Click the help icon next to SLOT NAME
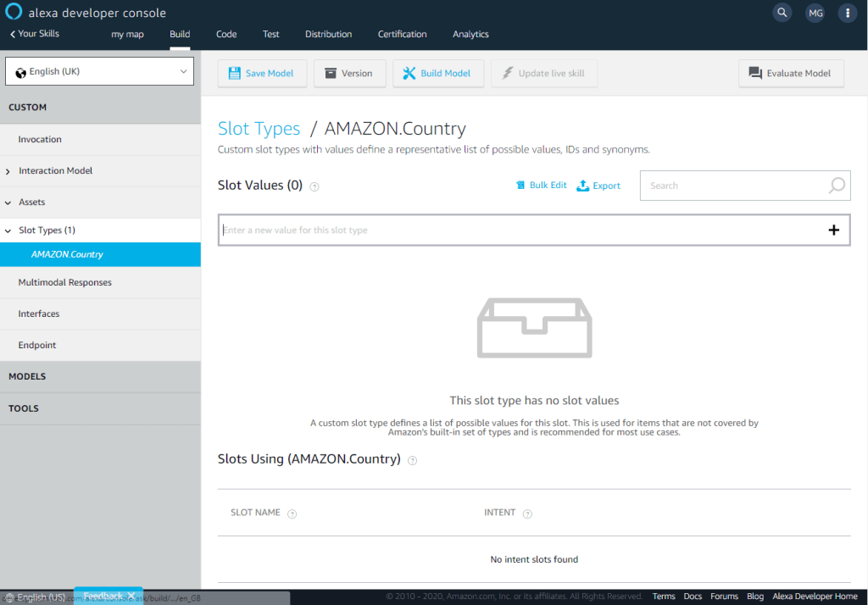 click(292, 513)
